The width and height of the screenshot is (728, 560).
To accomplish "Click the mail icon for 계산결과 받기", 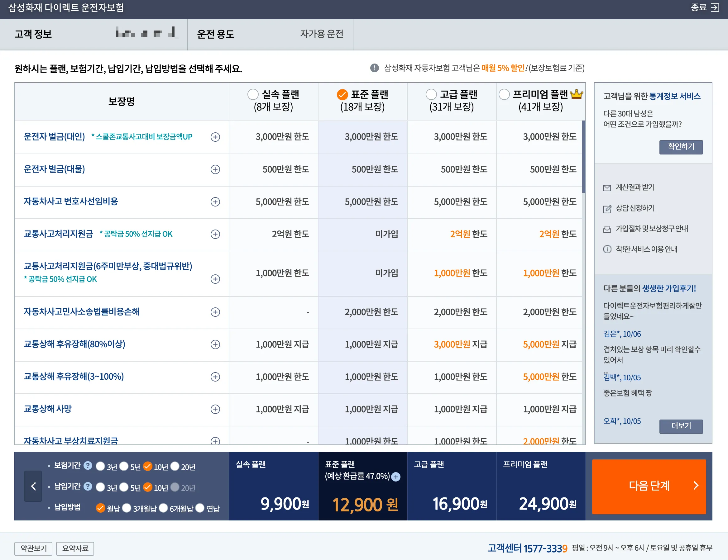I will click(607, 188).
